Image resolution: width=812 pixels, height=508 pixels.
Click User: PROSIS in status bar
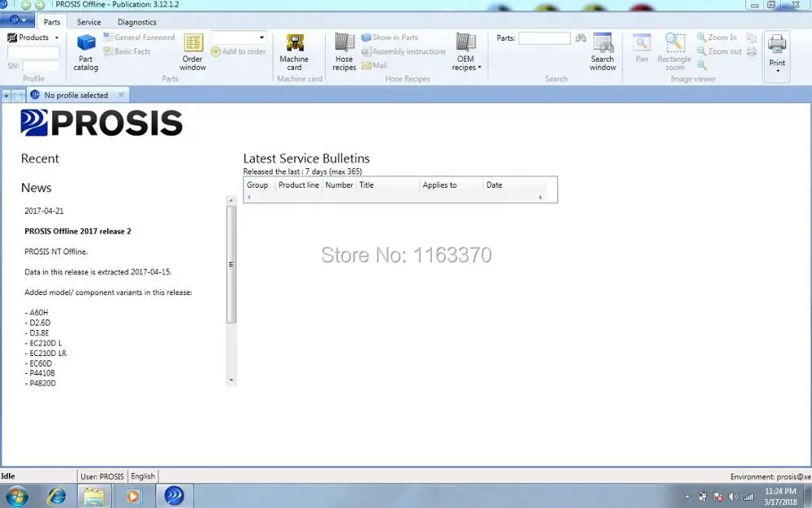[x=102, y=476]
